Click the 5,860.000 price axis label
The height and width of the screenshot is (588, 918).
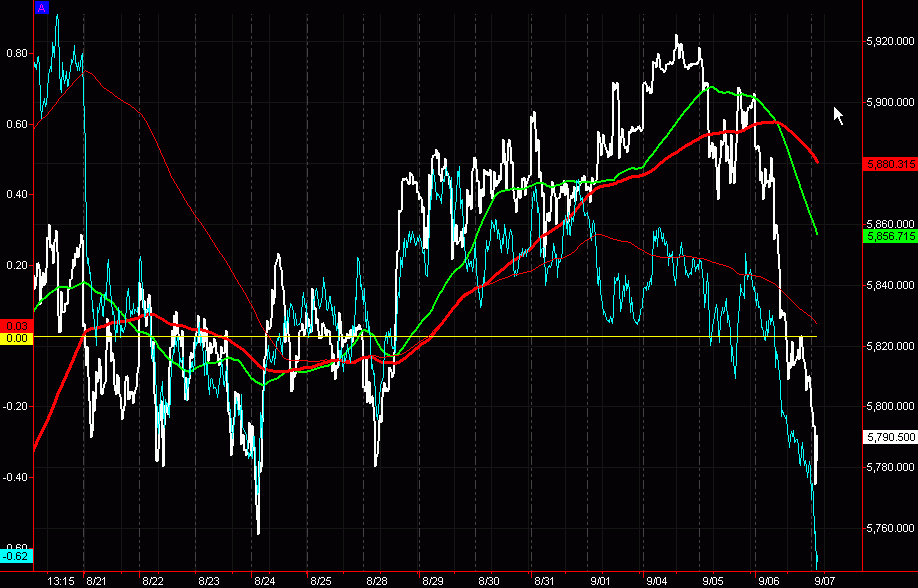pyautogui.click(x=890, y=224)
